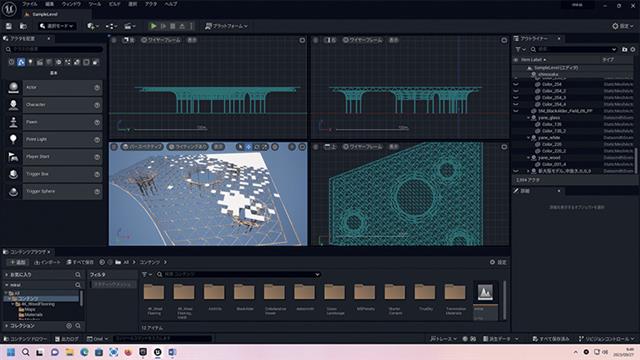Open the Platforms dropdown in toolbar
This screenshot has height=360, width=640.
[x=226, y=26]
